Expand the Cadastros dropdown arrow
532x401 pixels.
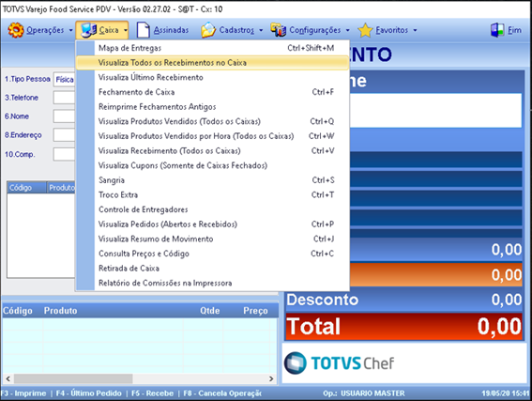pyautogui.click(x=261, y=30)
